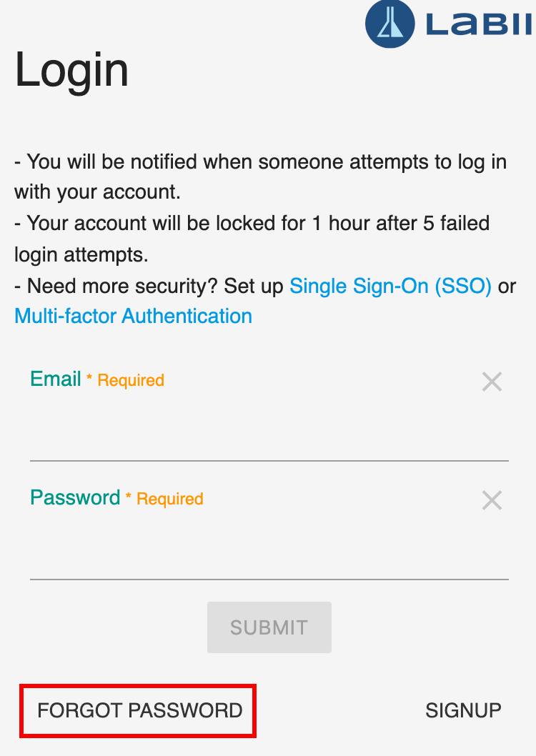536x756 pixels.
Task: Click the 'locked for 1 hour' notice text
Action: point(252,239)
